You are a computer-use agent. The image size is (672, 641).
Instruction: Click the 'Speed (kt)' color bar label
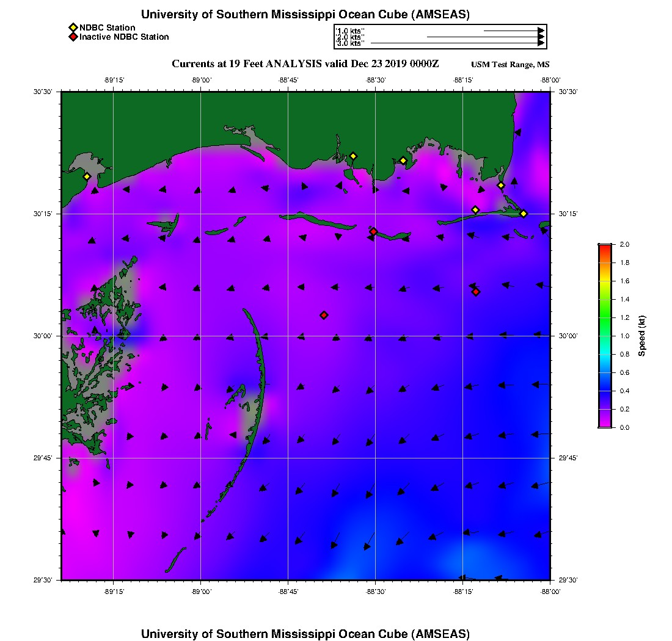click(642, 336)
